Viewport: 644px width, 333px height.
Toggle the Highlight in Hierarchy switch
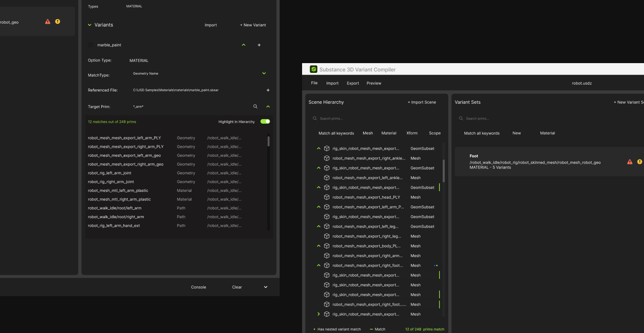265,122
